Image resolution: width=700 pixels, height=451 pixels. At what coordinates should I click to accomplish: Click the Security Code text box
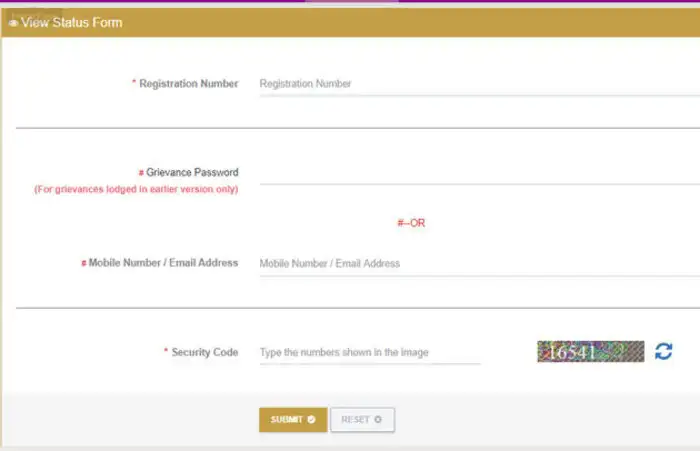[369, 353]
